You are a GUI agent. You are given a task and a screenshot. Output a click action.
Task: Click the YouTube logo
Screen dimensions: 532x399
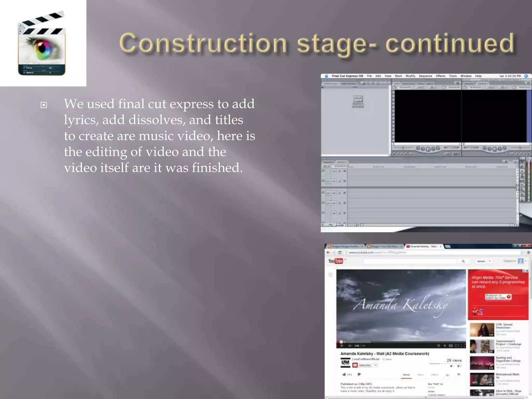click(336, 261)
